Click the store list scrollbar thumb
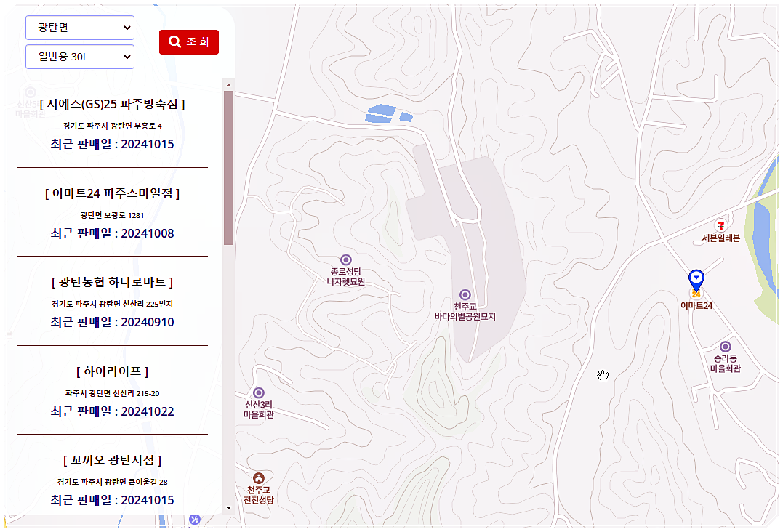Viewport: 783px width, 532px height. pos(229,168)
